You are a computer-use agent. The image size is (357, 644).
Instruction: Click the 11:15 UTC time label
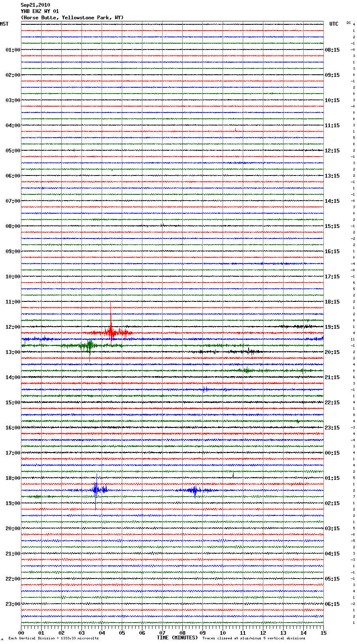point(332,126)
